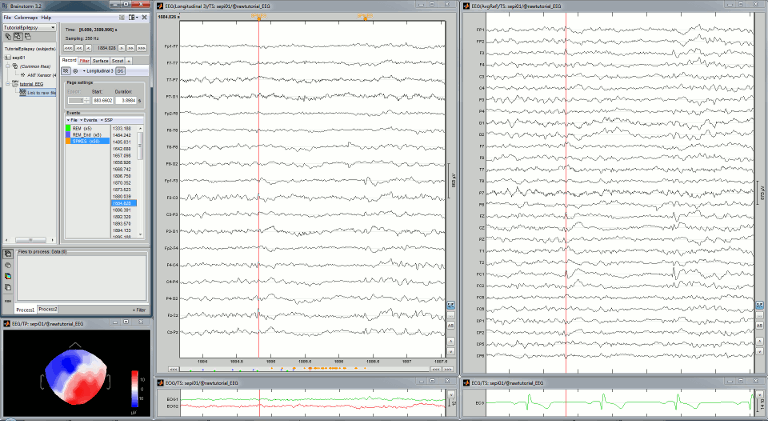Image resolution: width=768 pixels, height=421 pixels.
Task: Click the Filter button in Process panel
Action: [140, 310]
